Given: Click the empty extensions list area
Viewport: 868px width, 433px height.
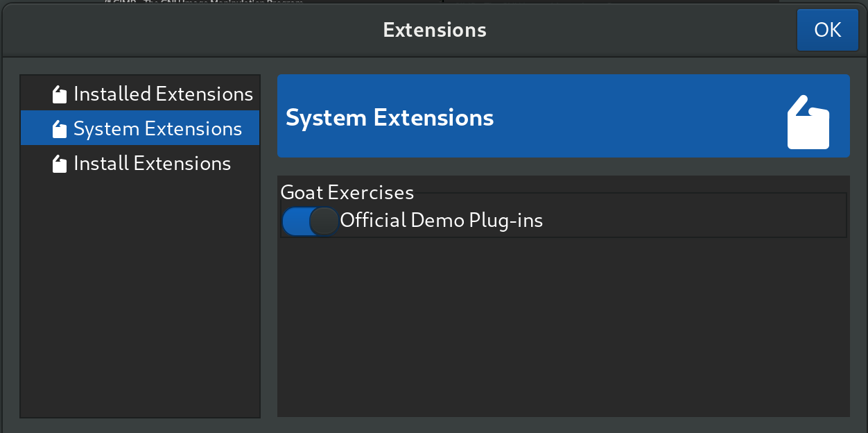Looking at the screenshot, I should point(563,326).
